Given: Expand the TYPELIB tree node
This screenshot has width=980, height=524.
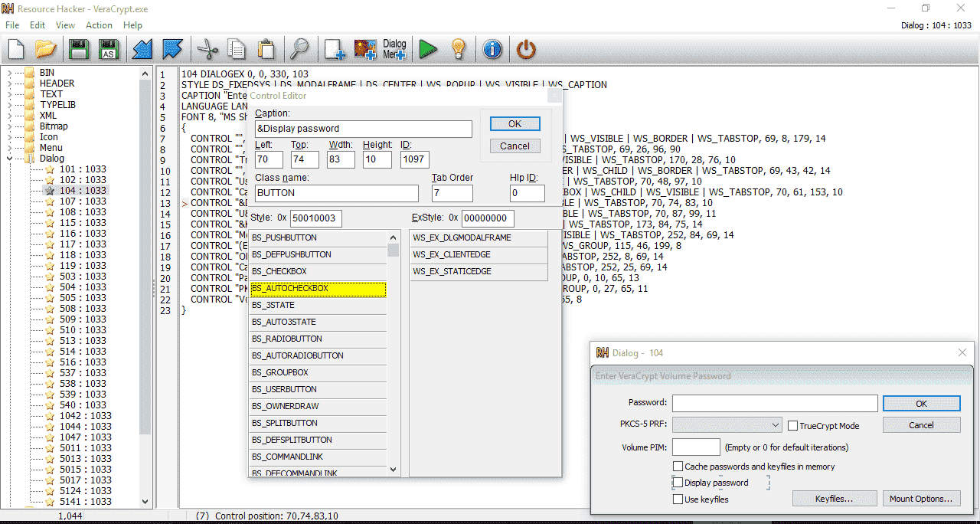Looking at the screenshot, I should (9, 105).
